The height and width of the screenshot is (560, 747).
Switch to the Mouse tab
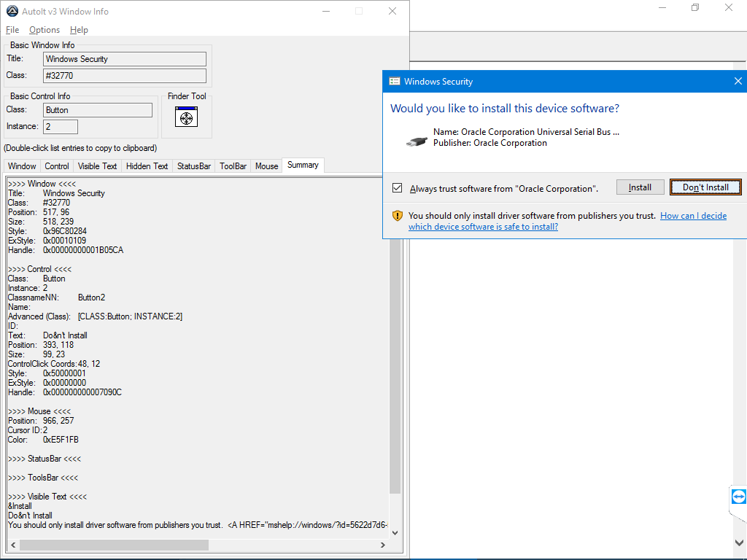point(266,166)
